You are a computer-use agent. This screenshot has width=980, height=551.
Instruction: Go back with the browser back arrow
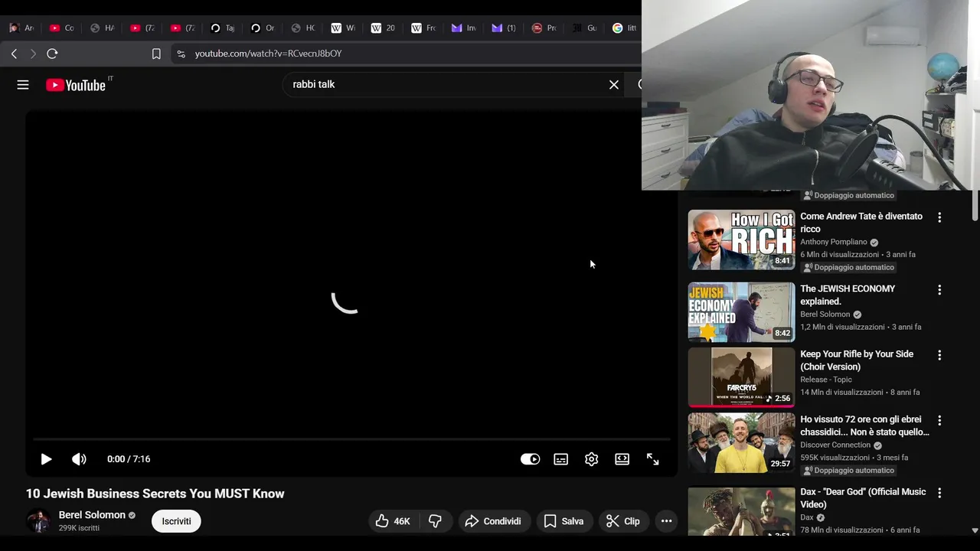tap(14, 54)
